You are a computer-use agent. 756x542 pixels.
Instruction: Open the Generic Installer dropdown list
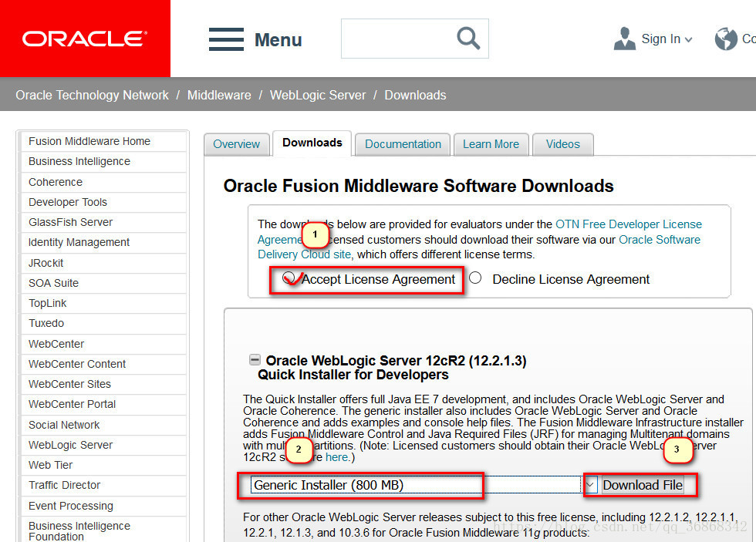590,485
